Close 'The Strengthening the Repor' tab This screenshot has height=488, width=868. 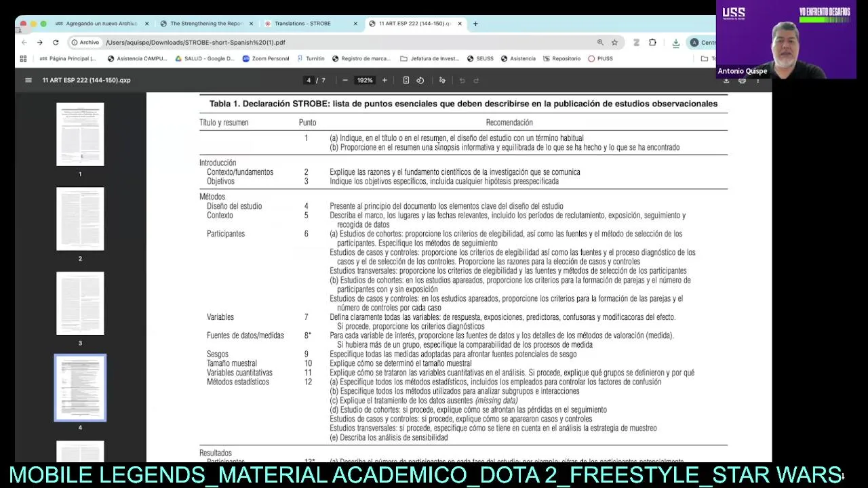coord(251,24)
